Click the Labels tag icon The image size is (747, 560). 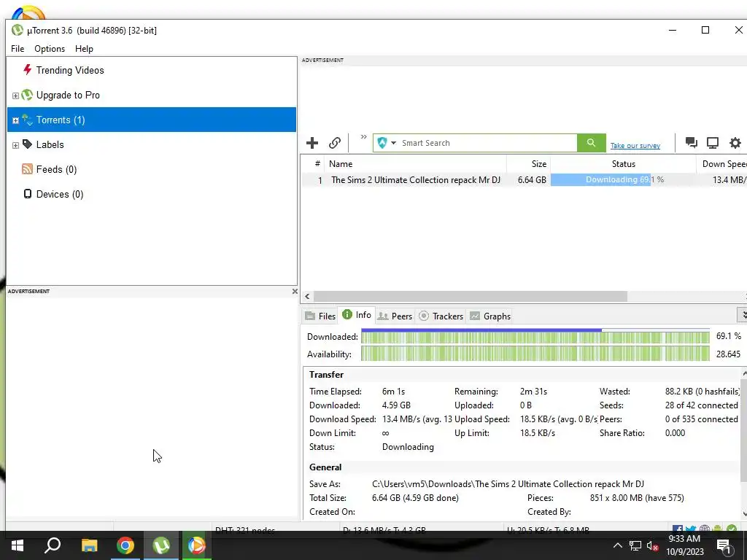click(x=27, y=144)
